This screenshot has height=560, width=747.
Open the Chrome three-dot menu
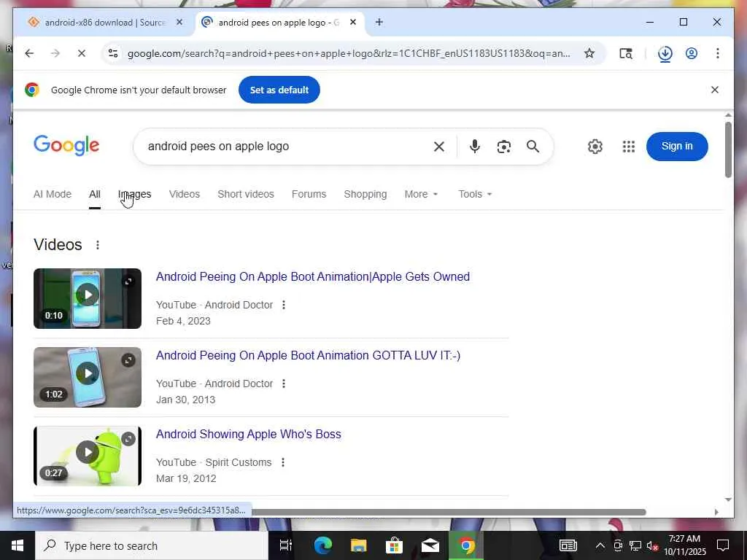[718, 53]
